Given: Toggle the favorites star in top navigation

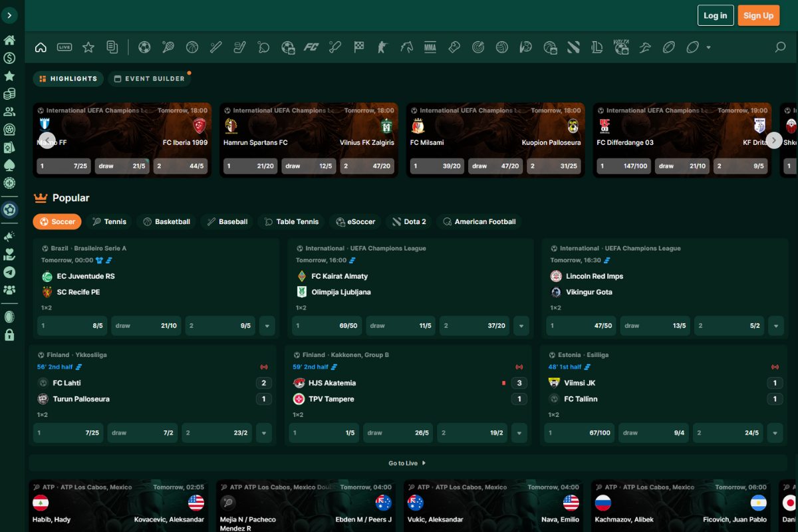Looking at the screenshot, I should tap(88, 47).
